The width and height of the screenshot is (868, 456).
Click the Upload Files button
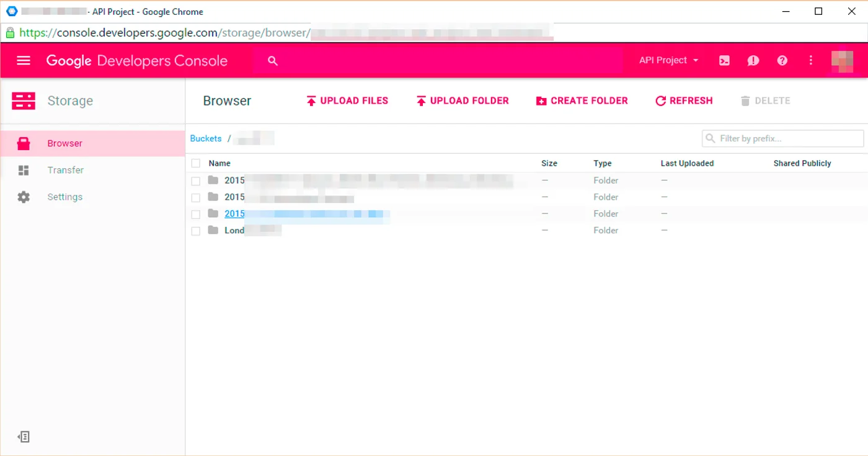click(x=347, y=101)
